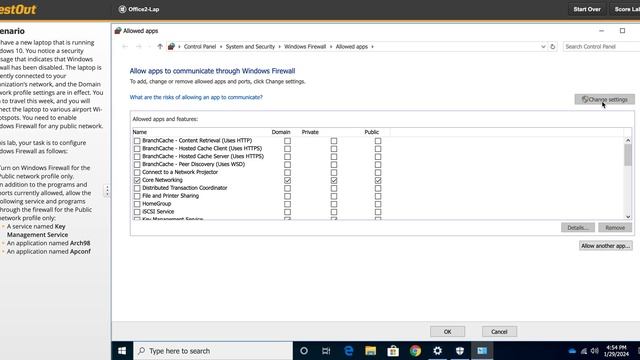This screenshot has width=640, height=360.
Task: Select Control Panel in the breadcrumb
Action: pyautogui.click(x=200, y=47)
